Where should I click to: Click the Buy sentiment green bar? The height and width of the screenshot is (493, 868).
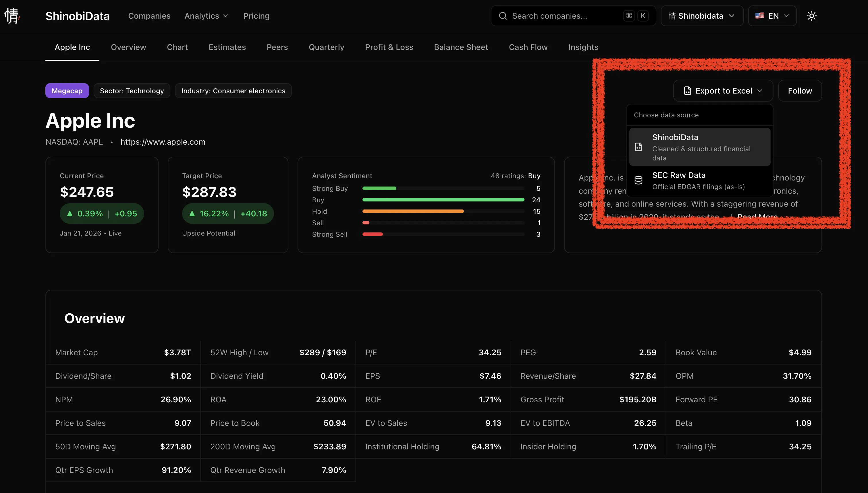443,200
